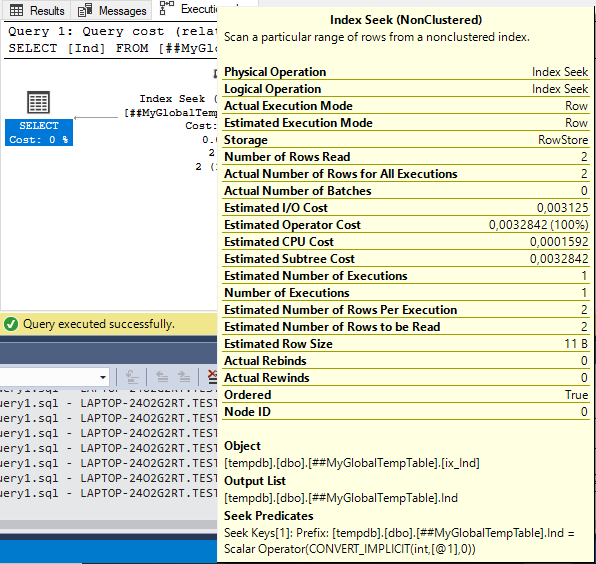The height and width of the screenshot is (564, 596).
Task: Click the Number of Rows Read row
Action: pos(406,157)
